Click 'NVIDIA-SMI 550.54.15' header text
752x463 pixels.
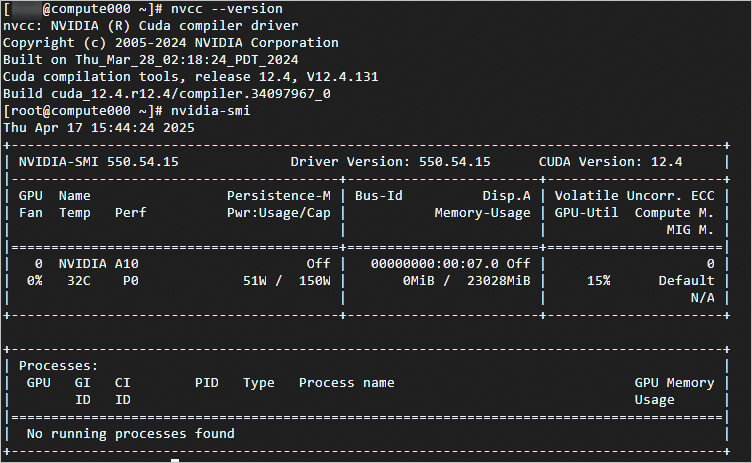click(x=98, y=162)
